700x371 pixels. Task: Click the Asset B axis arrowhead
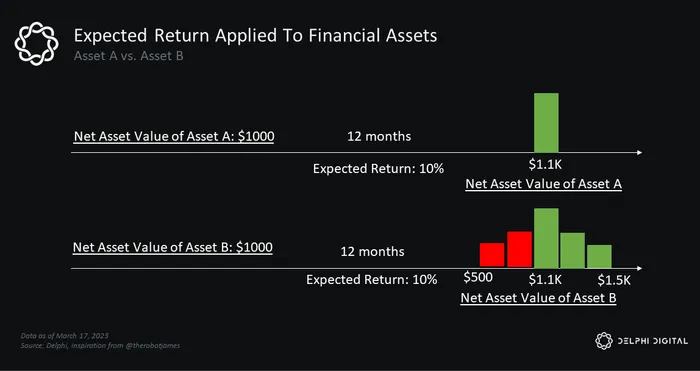(639, 268)
